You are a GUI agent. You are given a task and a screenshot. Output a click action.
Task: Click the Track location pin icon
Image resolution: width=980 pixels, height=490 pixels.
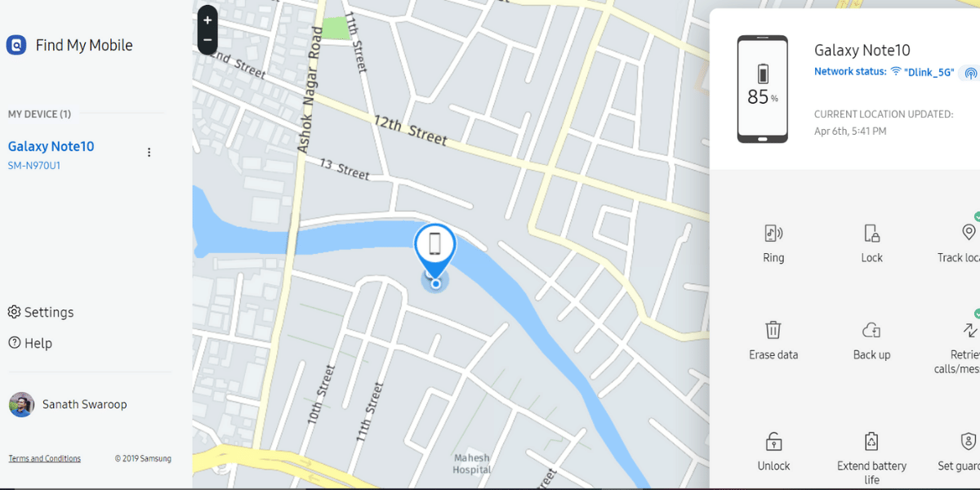(969, 232)
